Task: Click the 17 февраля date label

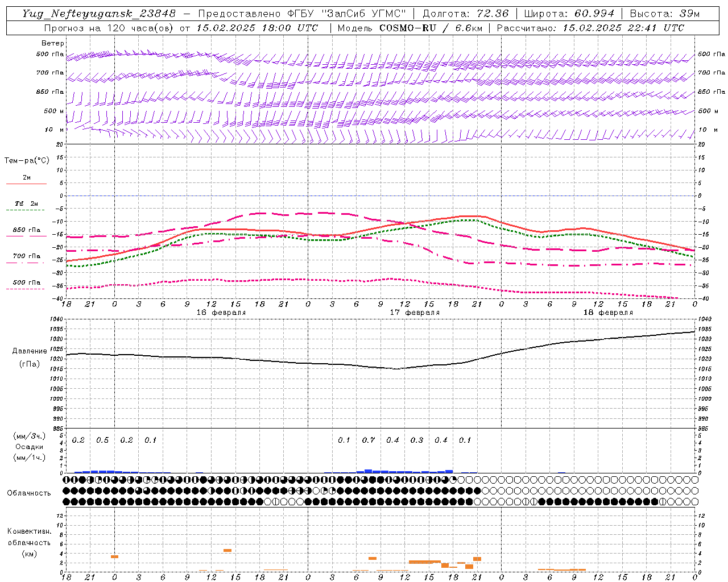Action: [x=415, y=313]
